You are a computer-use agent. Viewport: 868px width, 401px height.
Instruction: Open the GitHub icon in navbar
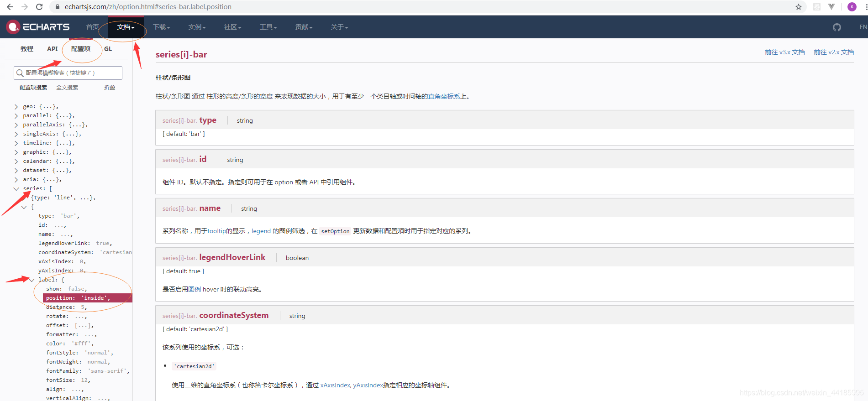pos(837,27)
